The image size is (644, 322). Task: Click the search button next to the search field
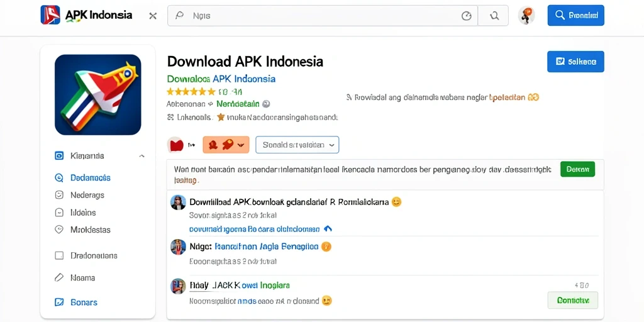point(494,16)
